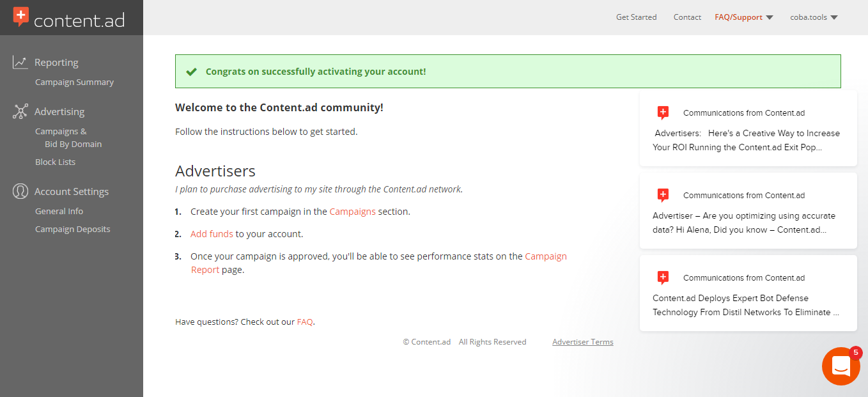Image resolution: width=868 pixels, height=397 pixels.
Task: Open General Info settings
Action: (x=59, y=212)
